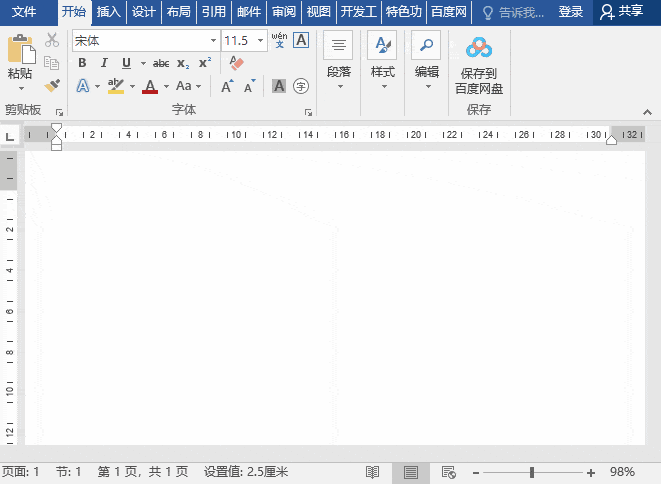Open the 开发工 developer tab

[x=359, y=12]
